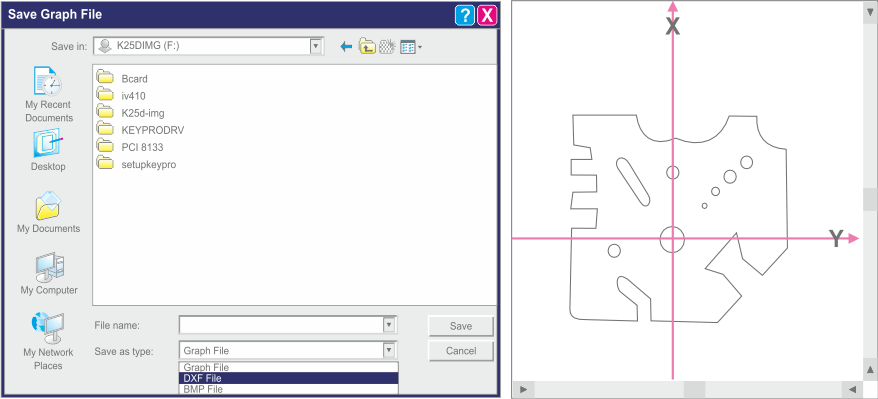Screen dimensions: 878x399
Task: Cancel the Save Graph File dialog
Action: pyautogui.click(x=461, y=351)
